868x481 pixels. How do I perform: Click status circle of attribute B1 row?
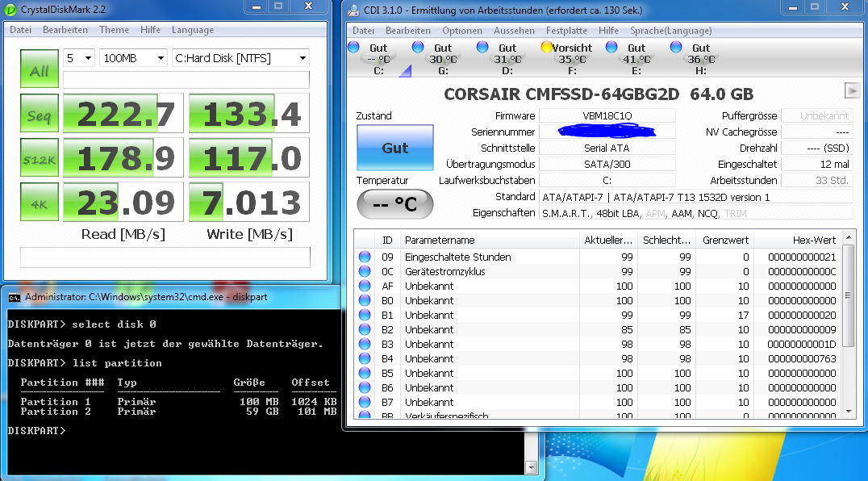pos(365,315)
